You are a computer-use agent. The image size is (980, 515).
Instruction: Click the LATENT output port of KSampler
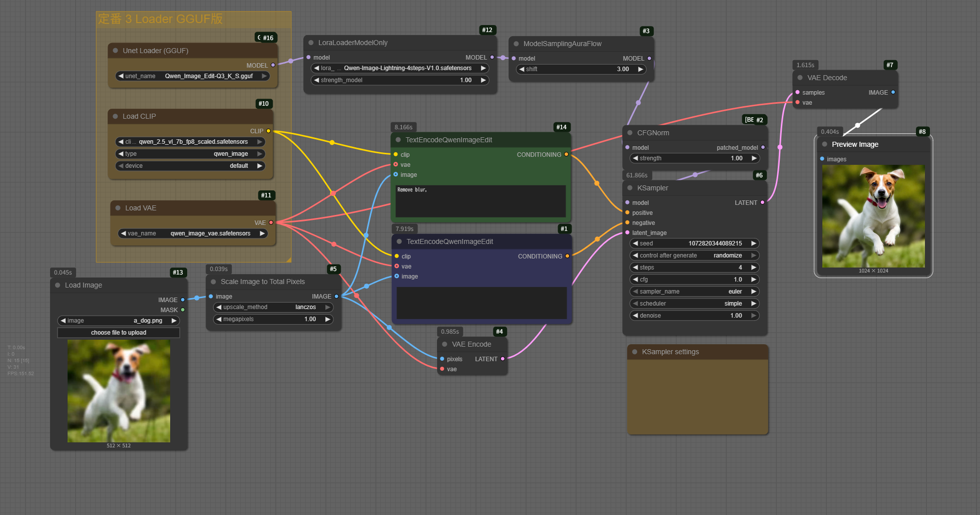pos(762,202)
